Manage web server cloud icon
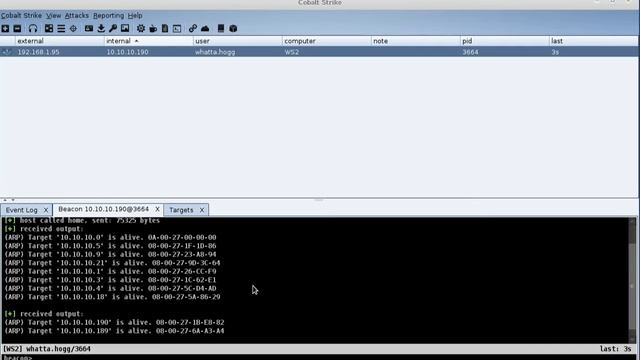The image size is (640, 360). [205, 29]
